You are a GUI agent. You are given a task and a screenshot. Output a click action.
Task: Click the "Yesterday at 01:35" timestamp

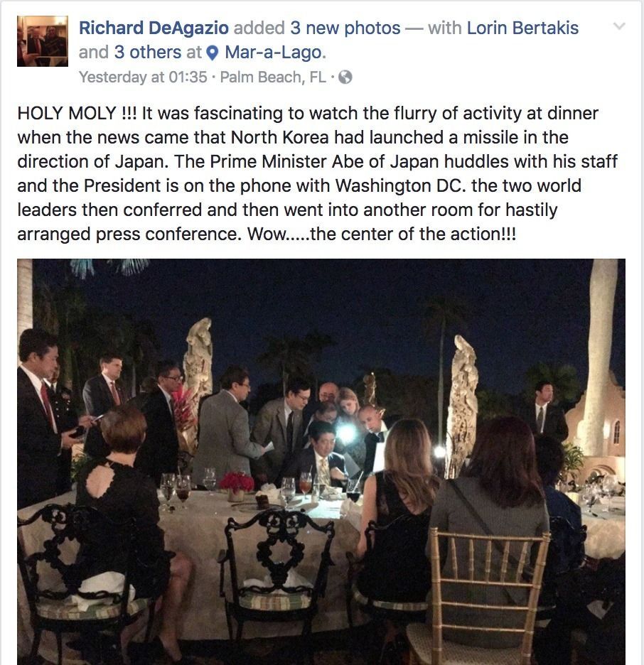(142, 77)
